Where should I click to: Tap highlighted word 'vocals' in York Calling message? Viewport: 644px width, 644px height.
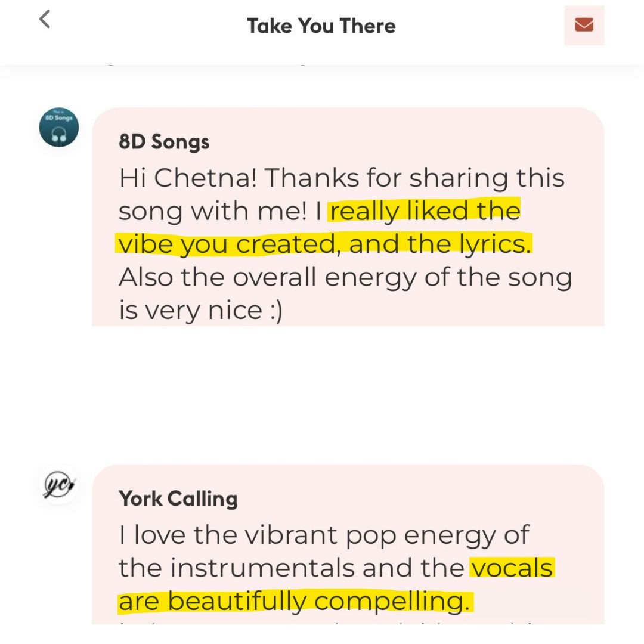click(x=512, y=568)
